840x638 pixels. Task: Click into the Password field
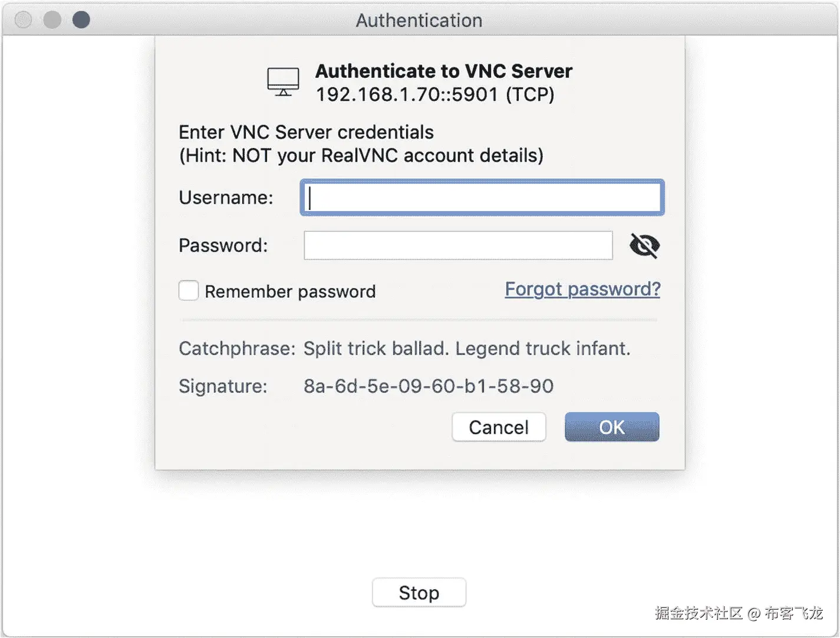point(458,245)
